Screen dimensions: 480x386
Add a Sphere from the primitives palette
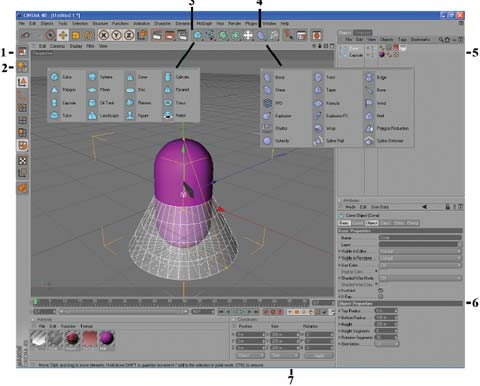coord(101,77)
